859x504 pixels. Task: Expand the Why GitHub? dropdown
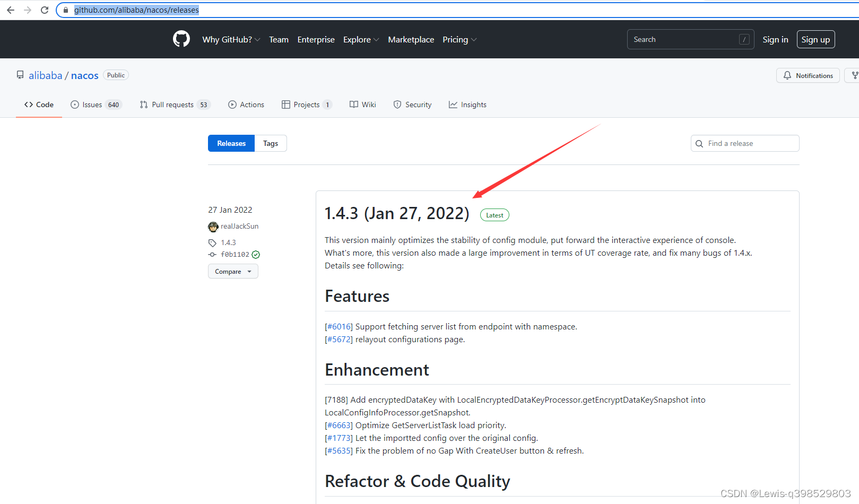[x=231, y=40]
